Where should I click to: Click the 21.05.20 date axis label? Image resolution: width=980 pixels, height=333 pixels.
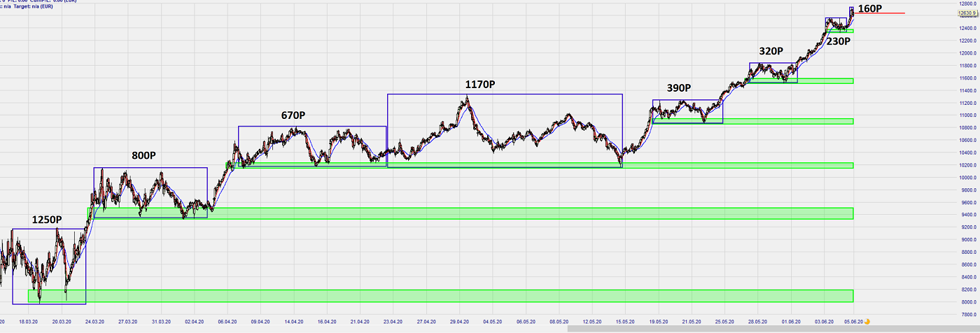point(691,322)
